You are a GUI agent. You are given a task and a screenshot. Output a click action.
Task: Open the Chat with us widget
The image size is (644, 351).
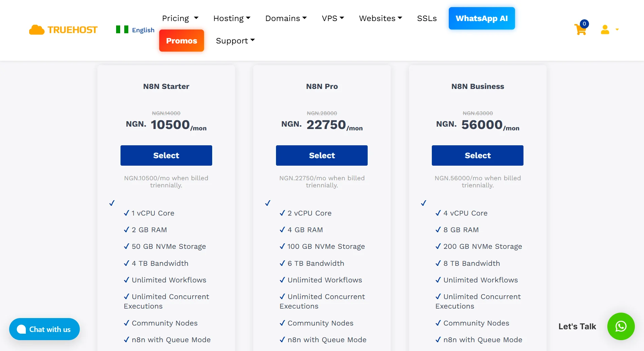[x=44, y=329]
